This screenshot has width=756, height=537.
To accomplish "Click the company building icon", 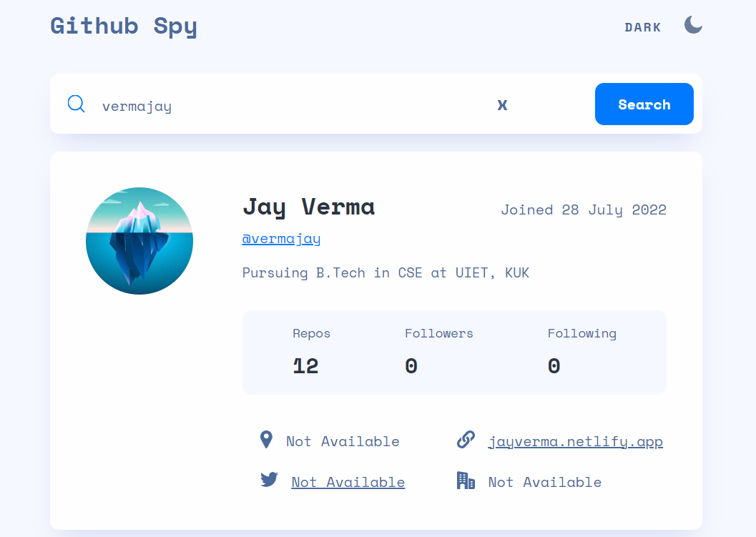I will click(466, 480).
